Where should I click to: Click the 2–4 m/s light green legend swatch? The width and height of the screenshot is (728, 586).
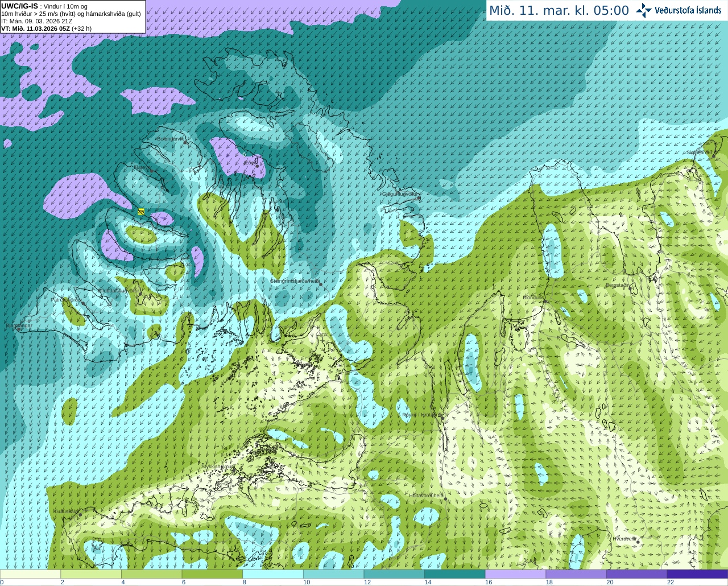click(x=91, y=573)
